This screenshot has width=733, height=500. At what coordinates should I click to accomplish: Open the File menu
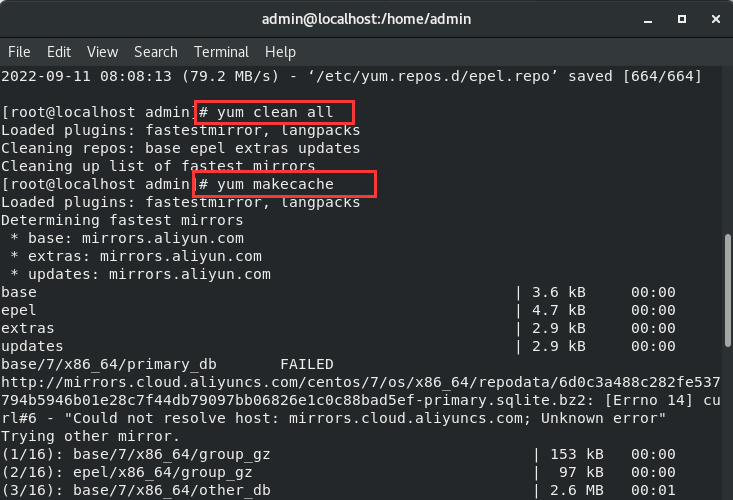pos(19,52)
